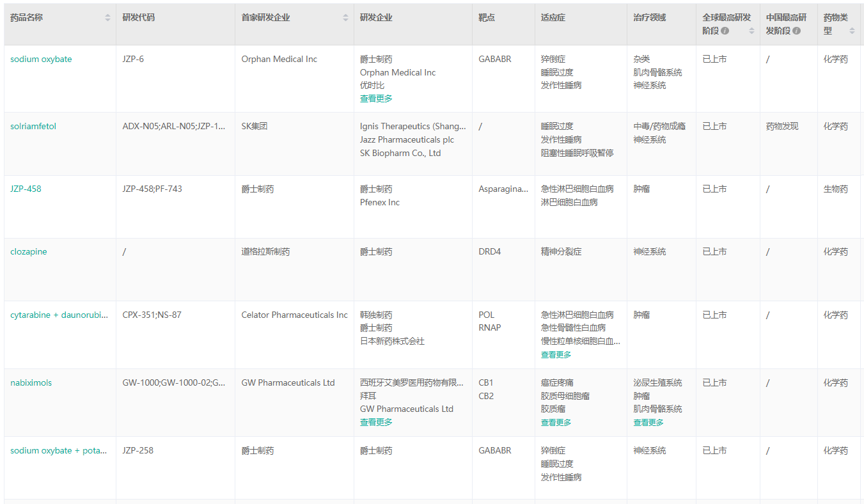864x504 pixels.
Task: Expand 查看更多 under nabiximols 研发企业 list
Action: point(376,422)
